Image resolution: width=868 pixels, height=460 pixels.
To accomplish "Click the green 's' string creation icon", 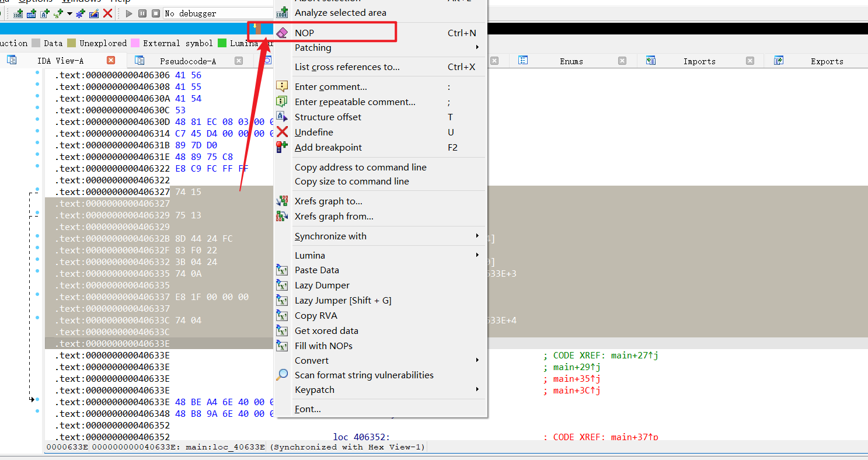I will (58, 13).
